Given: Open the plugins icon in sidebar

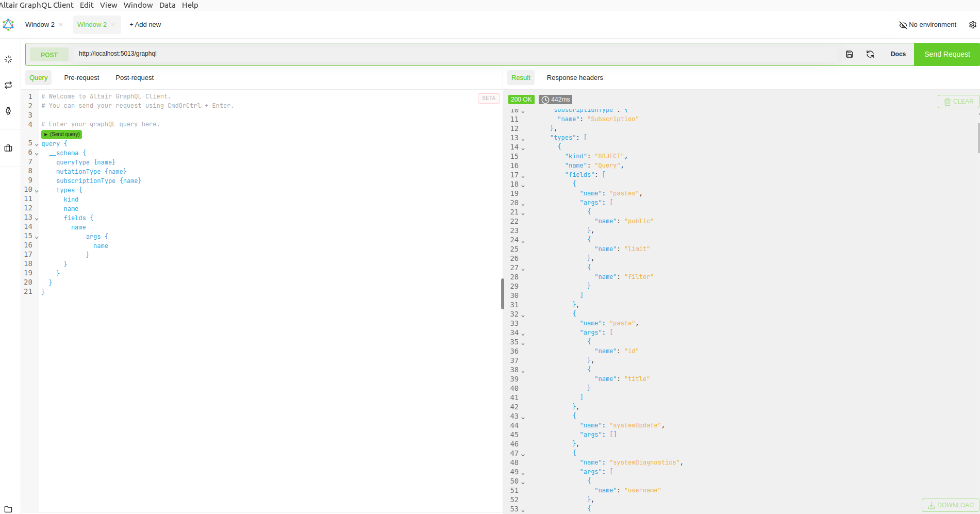Looking at the screenshot, I should (8, 111).
